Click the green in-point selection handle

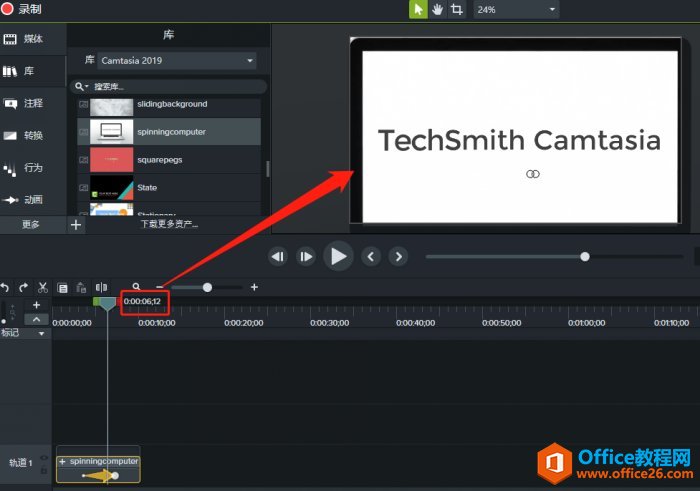pyautogui.click(x=96, y=301)
